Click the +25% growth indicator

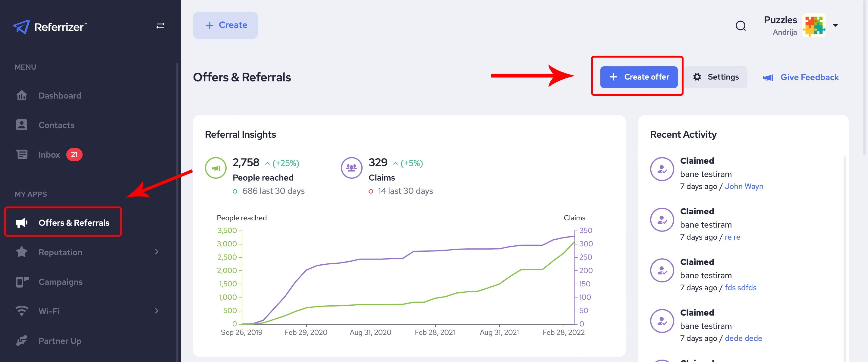pos(282,163)
